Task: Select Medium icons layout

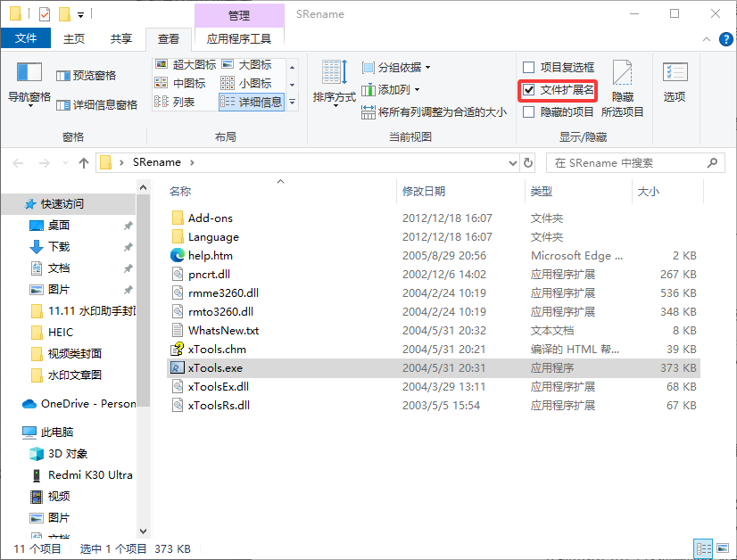Action: pos(180,83)
